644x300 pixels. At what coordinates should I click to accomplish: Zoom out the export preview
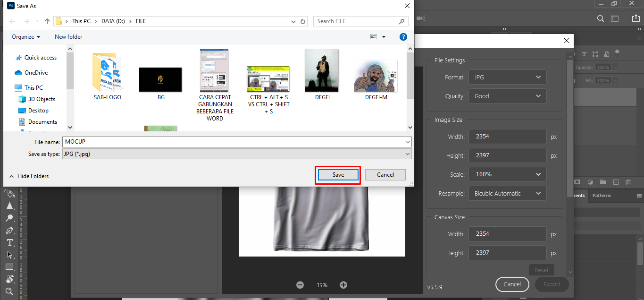300,285
